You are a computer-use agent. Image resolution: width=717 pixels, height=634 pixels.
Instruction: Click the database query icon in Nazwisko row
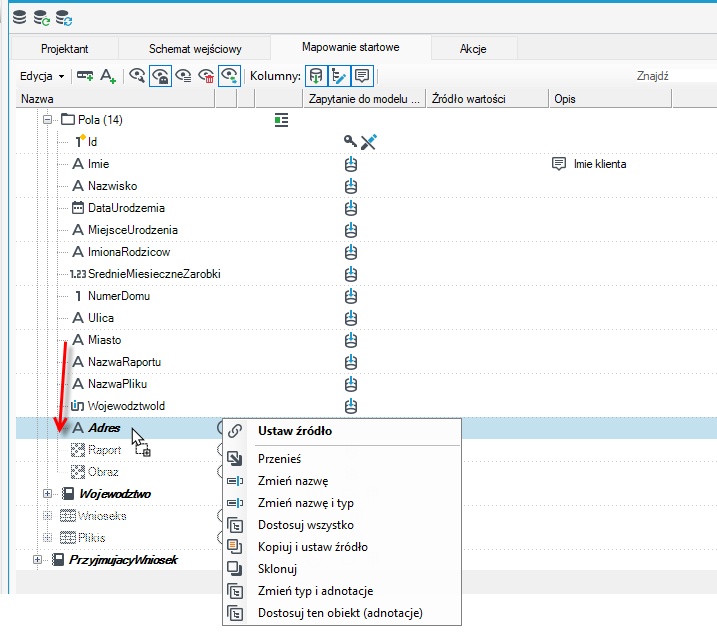point(351,186)
